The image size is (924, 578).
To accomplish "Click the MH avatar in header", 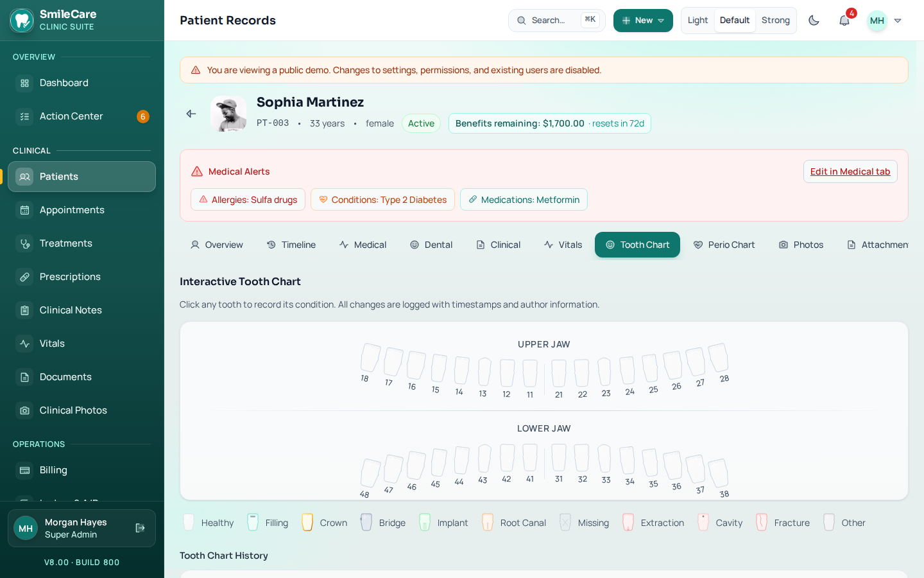I will [x=877, y=21].
